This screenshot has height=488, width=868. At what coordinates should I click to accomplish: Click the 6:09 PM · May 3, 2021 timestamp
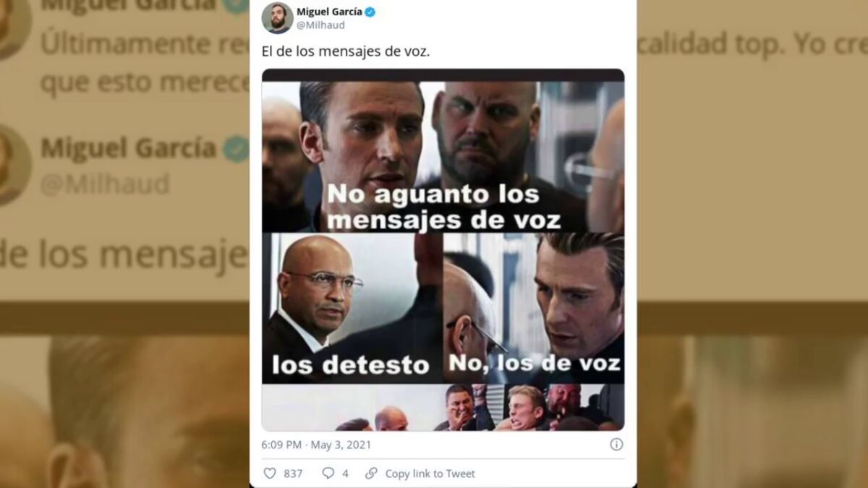(316, 445)
